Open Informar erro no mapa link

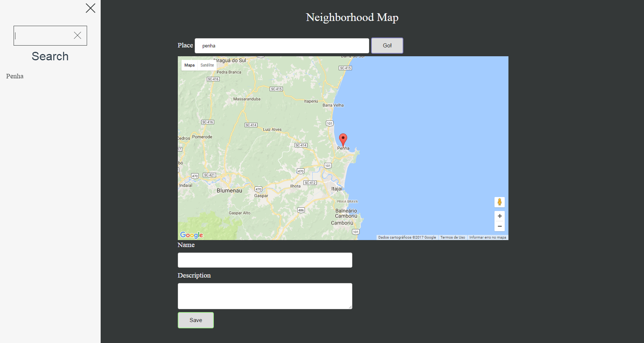pyautogui.click(x=488, y=237)
